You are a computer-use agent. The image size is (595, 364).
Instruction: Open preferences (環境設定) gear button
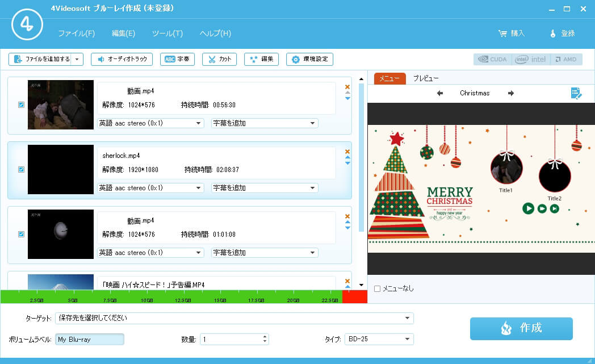point(309,59)
